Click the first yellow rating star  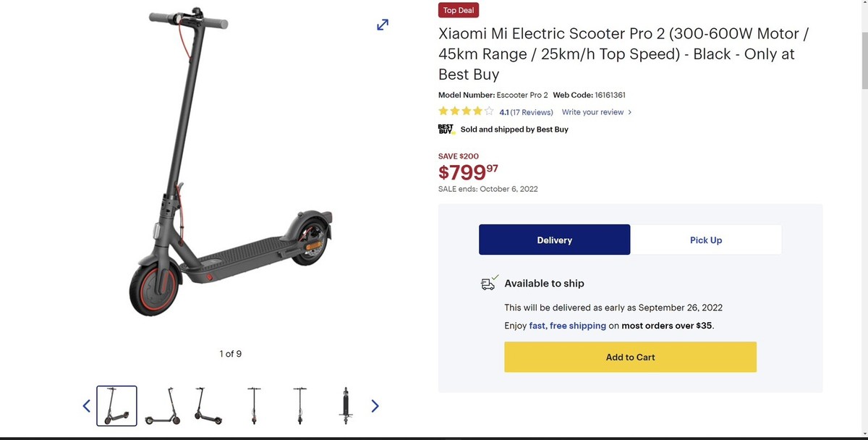(x=442, y=111)
